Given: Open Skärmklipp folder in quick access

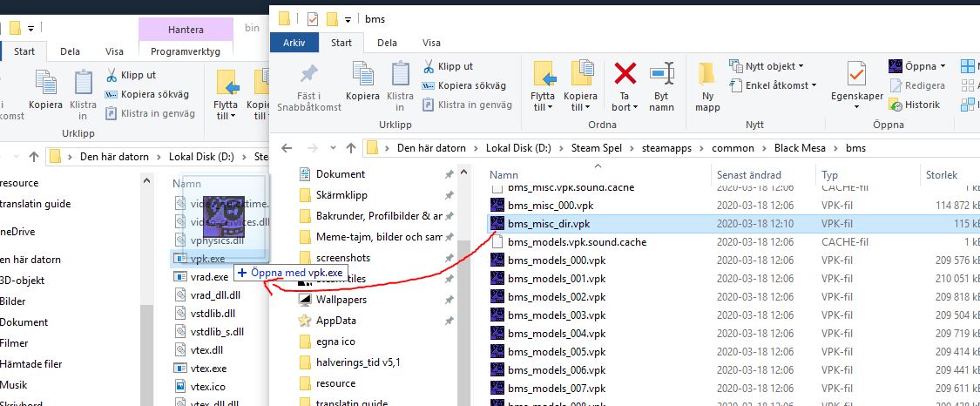Looking at the screenshot, I should pos(341,195).
